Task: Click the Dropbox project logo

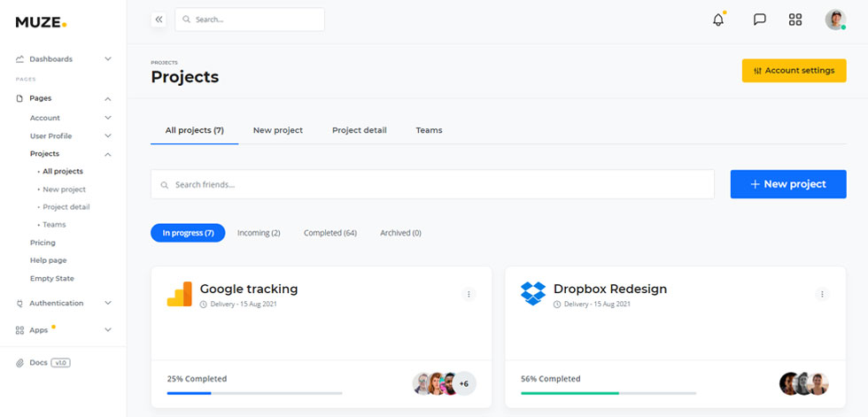Action: pos(533,294)
